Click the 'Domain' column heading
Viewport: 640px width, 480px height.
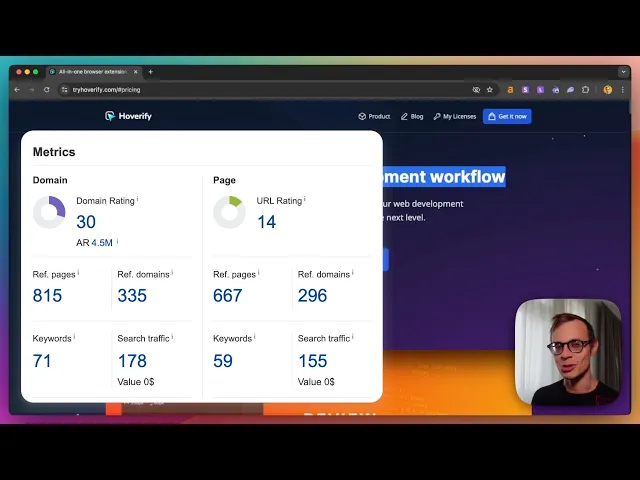[x=50, y=180]
